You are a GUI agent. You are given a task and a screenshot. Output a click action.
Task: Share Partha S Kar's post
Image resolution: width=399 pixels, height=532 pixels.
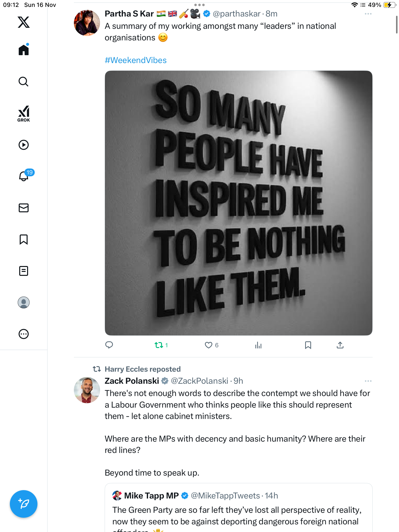(x=340, y=345)
